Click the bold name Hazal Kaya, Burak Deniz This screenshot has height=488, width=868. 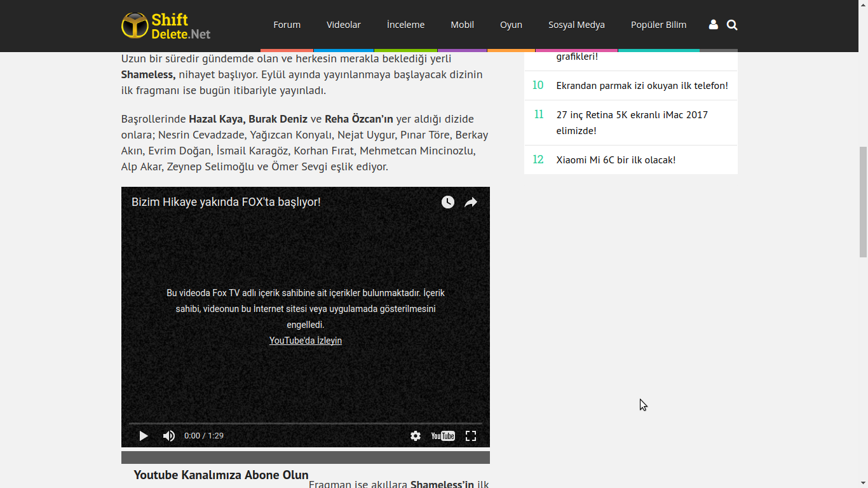pyautogui.click(x=248, y=119)
